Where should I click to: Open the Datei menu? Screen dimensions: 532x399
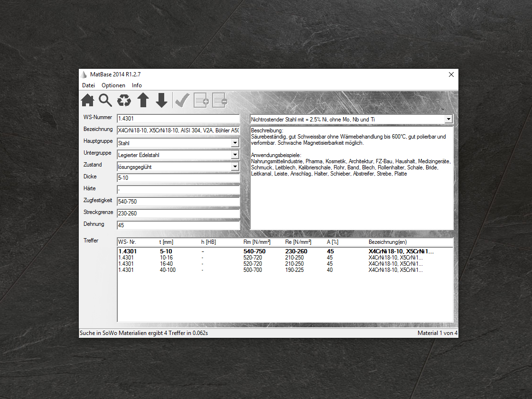tap(89, 85)
